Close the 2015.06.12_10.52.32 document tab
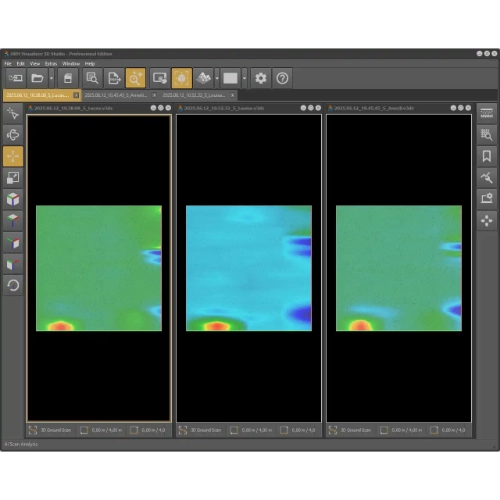Viewport: 500px width, 500px height. [232, 95]
